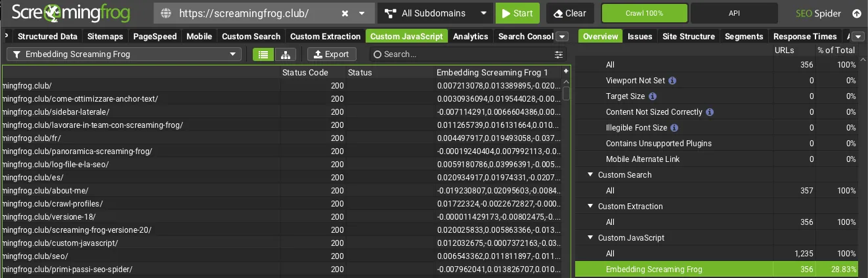
Task: Open the API panel button
Action: 734,13
